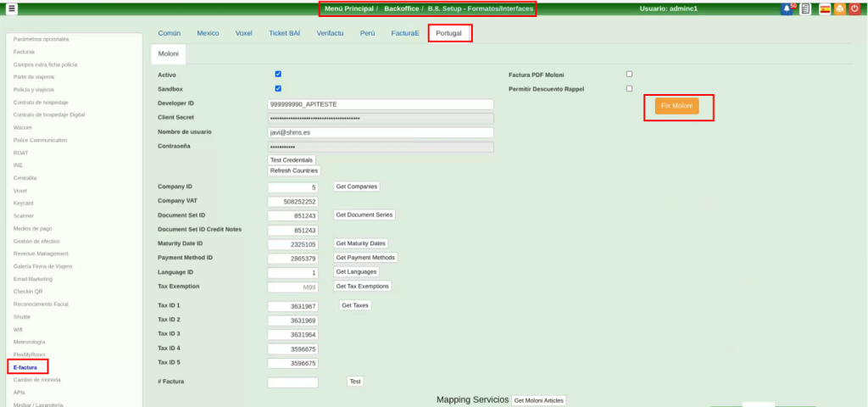Image resolution: width=868 pixels, height=407 pixels.
Task: Select E-factura in the left sidebar
Action: (x=27, y=367)
